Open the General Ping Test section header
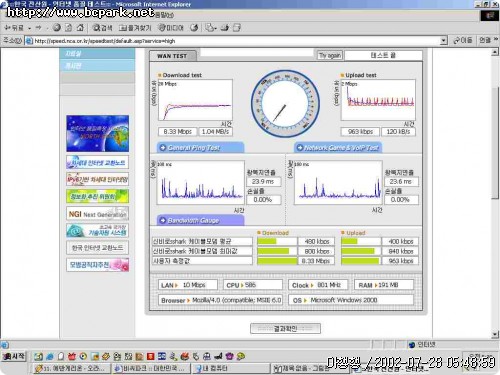 [x=200, y=148]
